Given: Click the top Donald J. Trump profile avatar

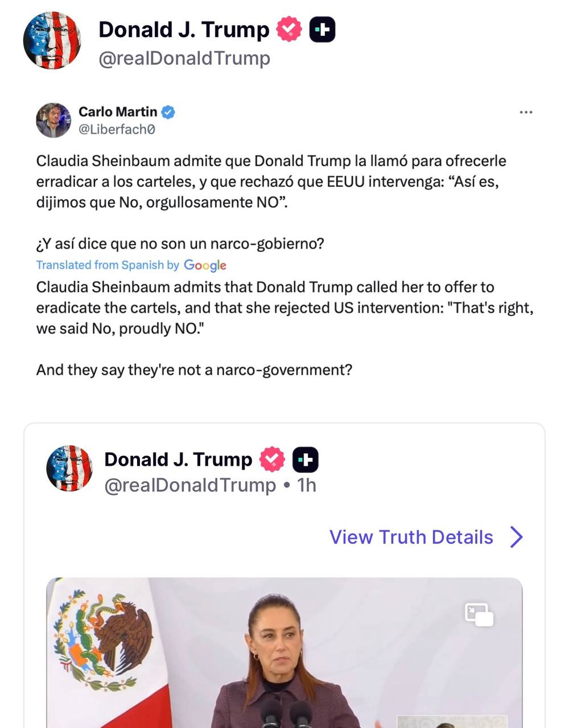Looking at the screenshot, I should click(x=52, y=42).
